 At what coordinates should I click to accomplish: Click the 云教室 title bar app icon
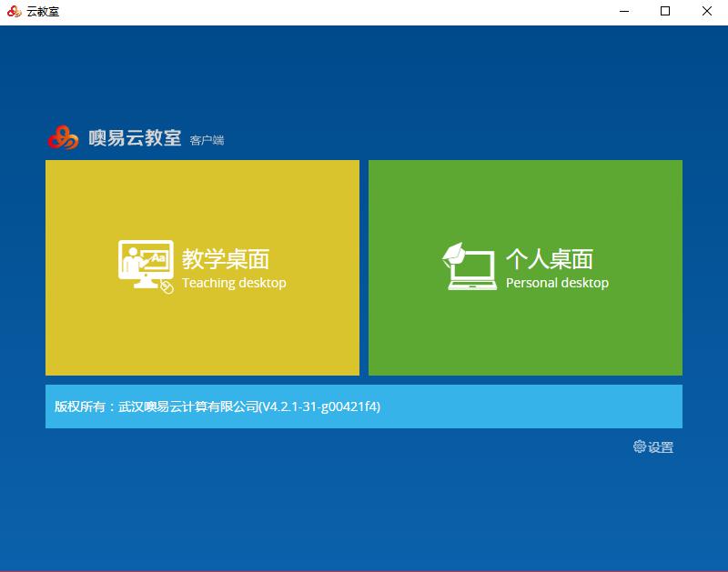[14, 11]
